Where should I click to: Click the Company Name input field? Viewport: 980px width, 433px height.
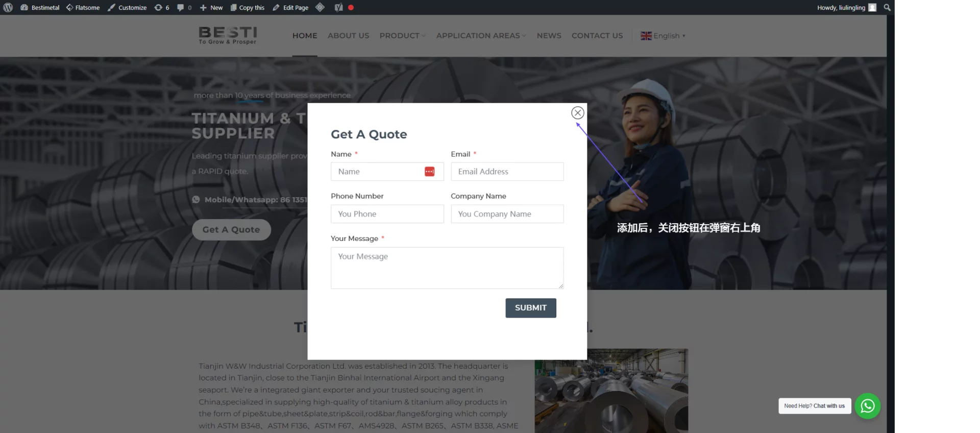click(507, 214)
